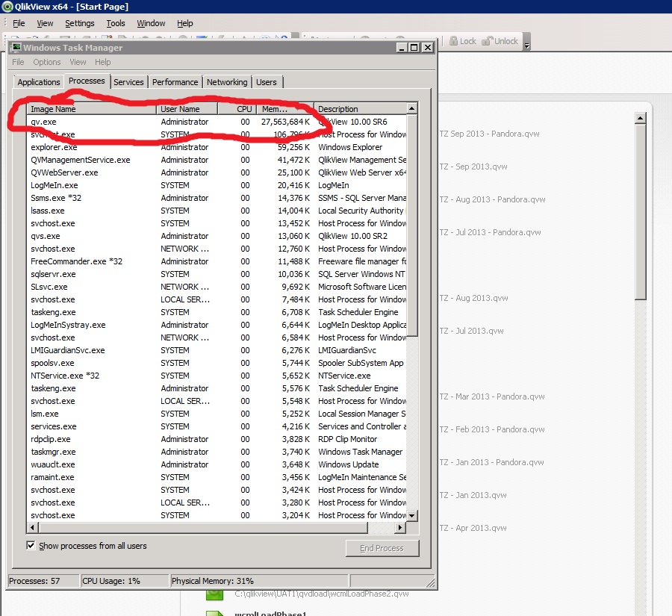Screen dimensions: 672x616
Task: Open QlikView Settings menu
Action: click(x=80, y=23)
